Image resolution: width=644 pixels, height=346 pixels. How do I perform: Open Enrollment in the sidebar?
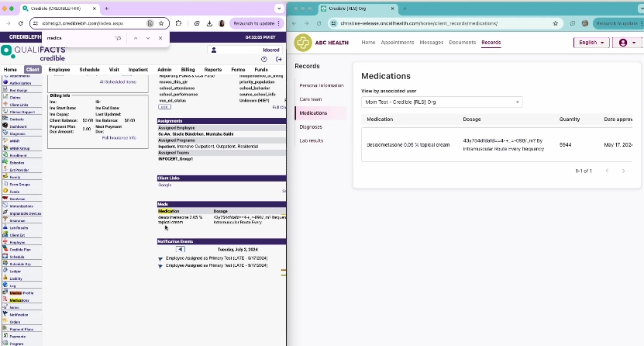tap(18, 155)
